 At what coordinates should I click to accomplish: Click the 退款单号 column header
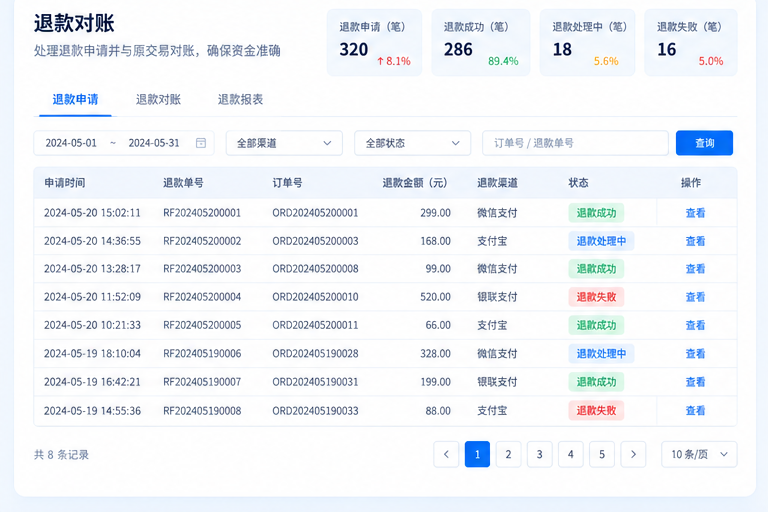pyautogui.click(x=183, y=183)
